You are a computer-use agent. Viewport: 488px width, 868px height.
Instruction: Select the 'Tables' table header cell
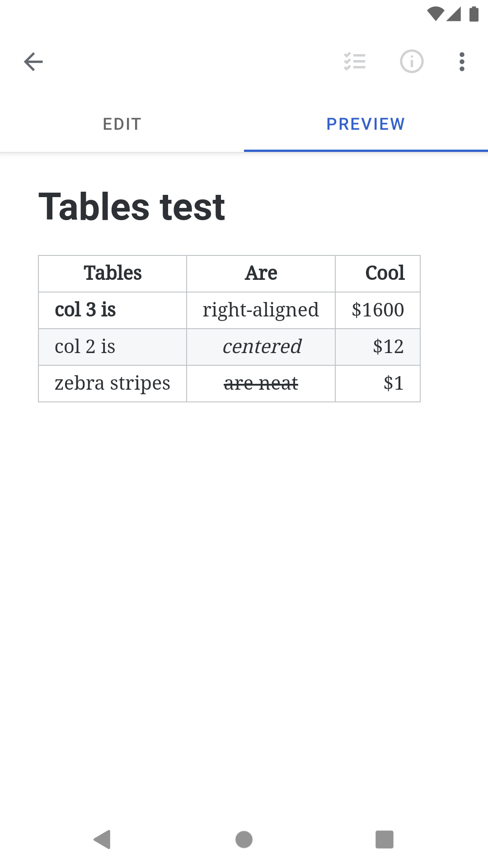[x=112, y=273]
